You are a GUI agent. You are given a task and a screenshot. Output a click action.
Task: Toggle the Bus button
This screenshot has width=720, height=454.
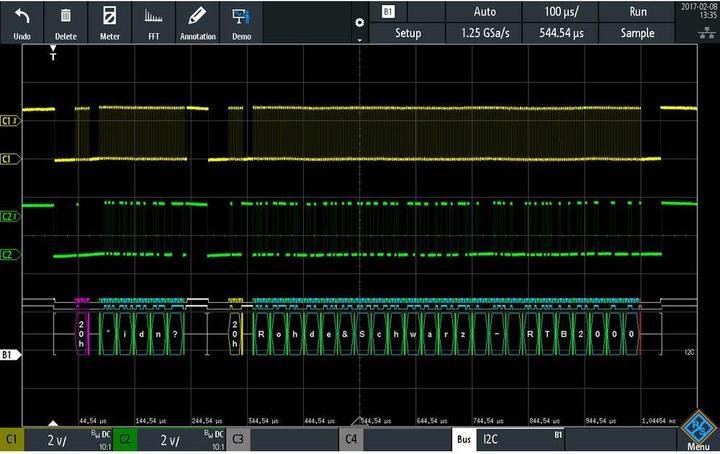[464, 440]
